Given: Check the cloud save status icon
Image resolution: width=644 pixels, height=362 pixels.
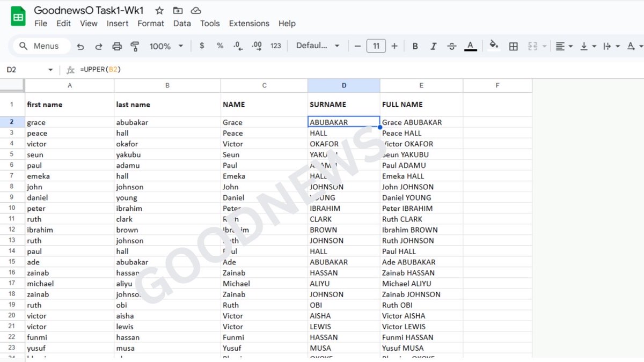Looking at the screenshot, I should pyautogui.click(x=196, y=10).
